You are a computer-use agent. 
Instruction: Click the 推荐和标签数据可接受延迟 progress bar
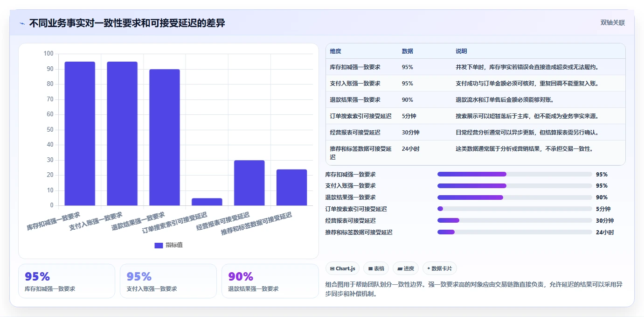[515, 232]
